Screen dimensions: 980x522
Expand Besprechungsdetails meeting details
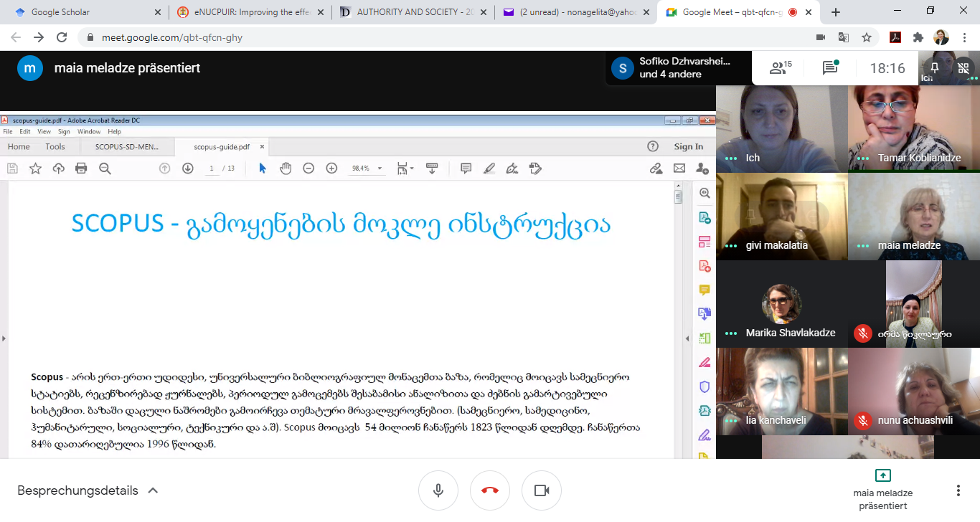tap(88, 490)
